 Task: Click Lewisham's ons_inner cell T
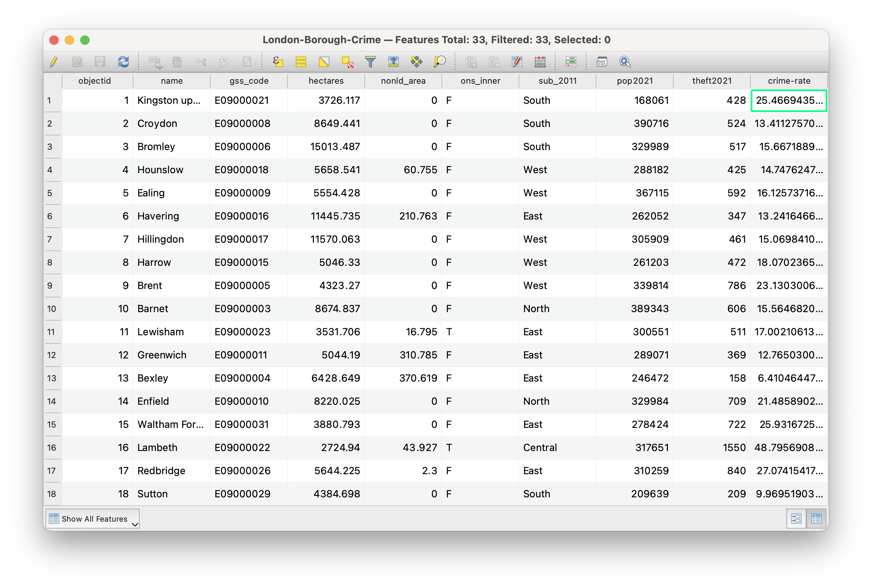pos(480,332)
